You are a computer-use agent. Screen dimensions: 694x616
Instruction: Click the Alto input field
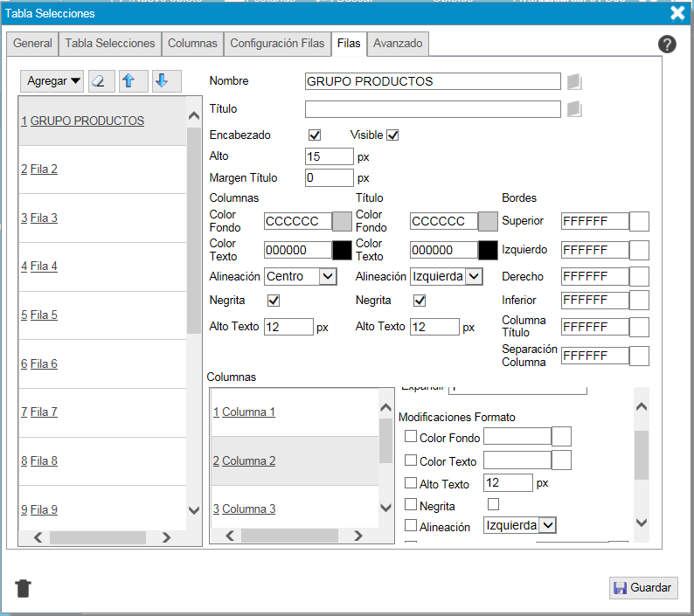(x=329, y=157)
